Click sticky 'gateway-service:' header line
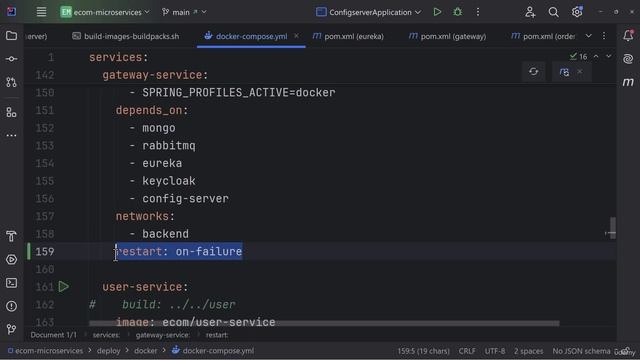 pyautogui.click(x=155, y=75)
